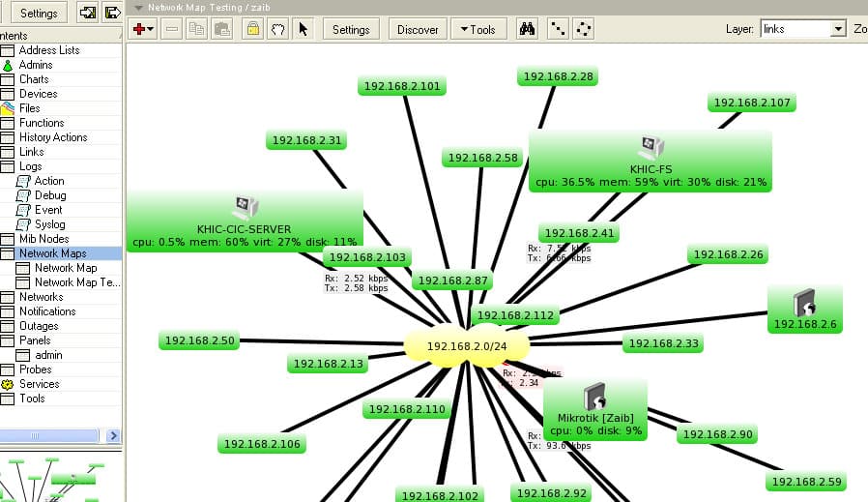868x502 pixels.
Task: Select the 192.168.2.101 device node
Action: point(402,86)
